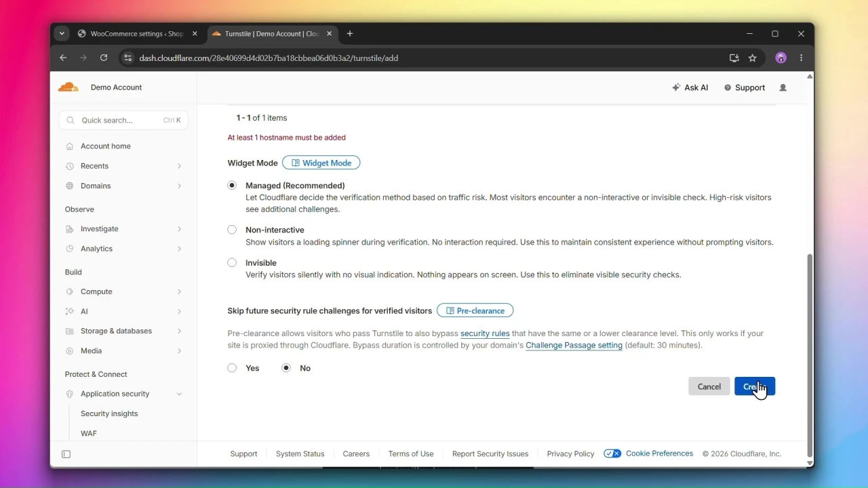Select No for pre-clearance
Image resolution: width=868 pixels, height=488 pixels.
(286, 368)
